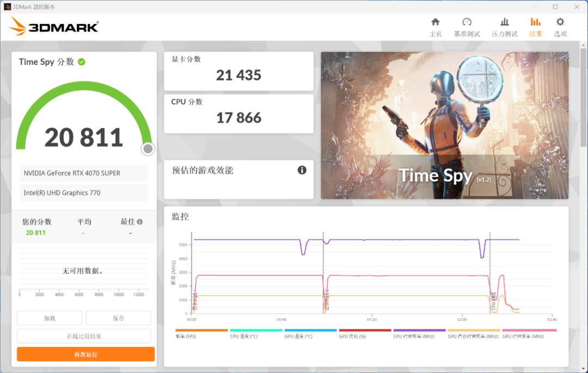Screen dimensions: 588x373
Task: Click the 保存 save button
Action: 119,318
